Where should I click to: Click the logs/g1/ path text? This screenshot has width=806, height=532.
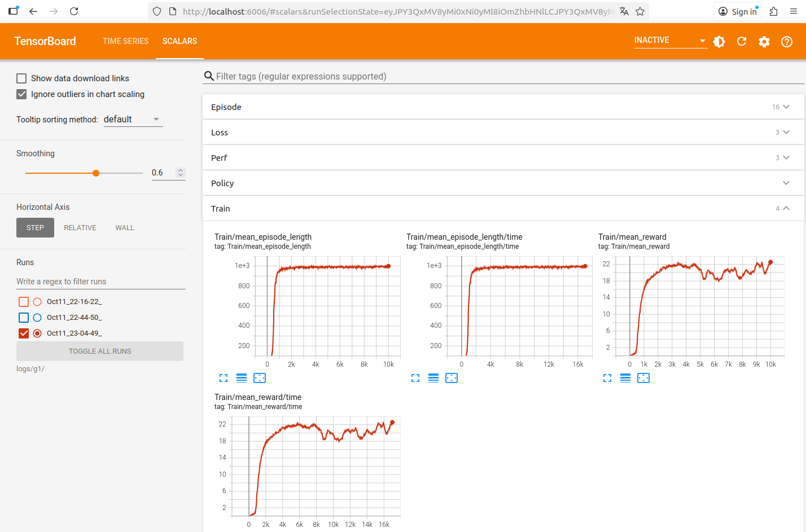30,369
